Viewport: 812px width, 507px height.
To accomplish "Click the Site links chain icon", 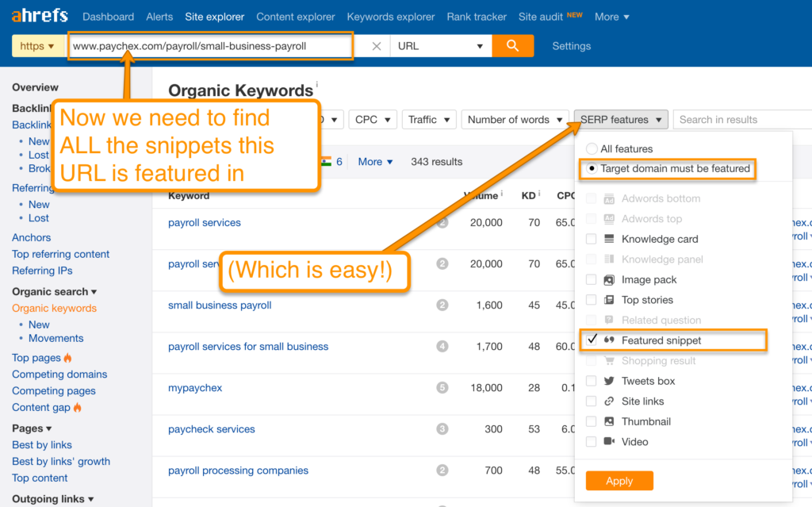I will (x=609, y=401).
